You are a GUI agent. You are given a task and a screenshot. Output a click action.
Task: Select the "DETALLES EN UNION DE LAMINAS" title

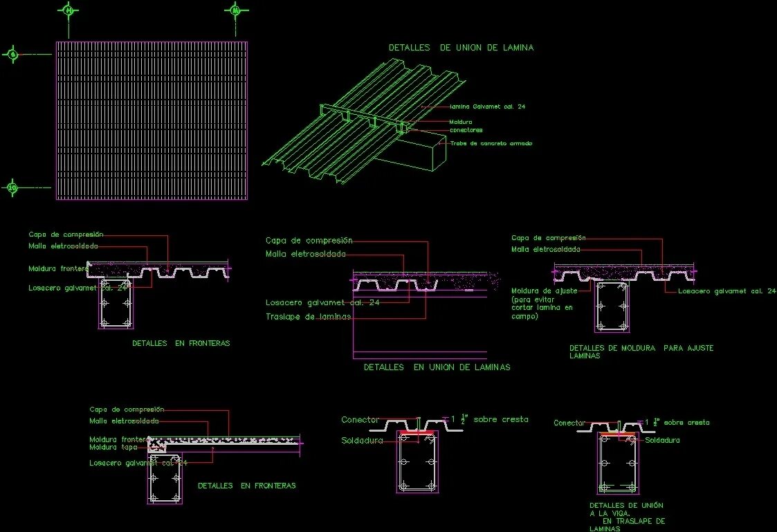click(437, 367)
